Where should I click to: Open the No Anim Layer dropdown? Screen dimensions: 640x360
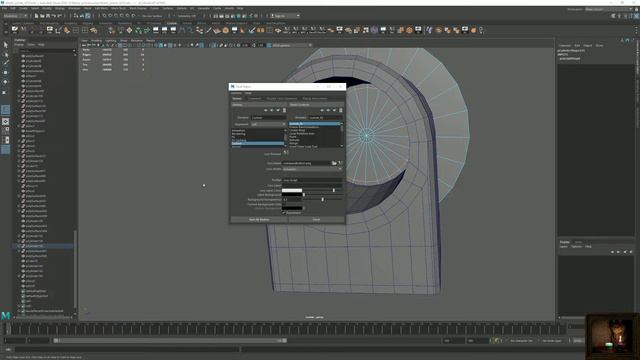(552, 340)
